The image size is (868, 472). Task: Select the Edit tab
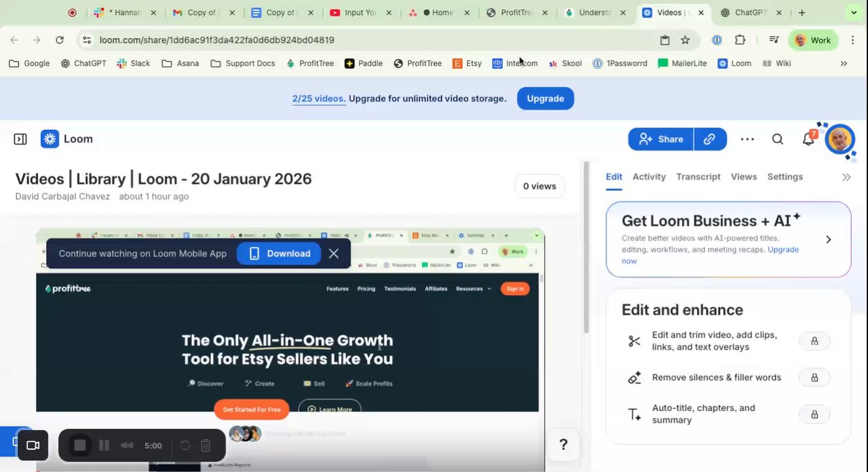(x=614, y=177)
